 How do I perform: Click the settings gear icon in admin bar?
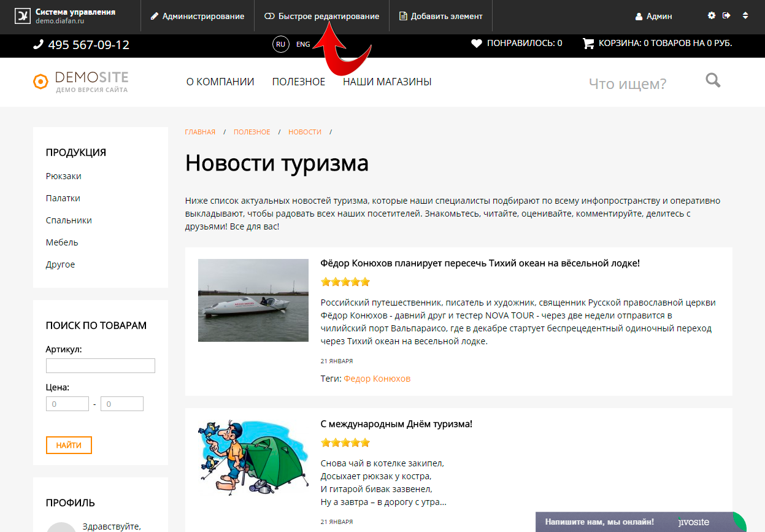712,16
